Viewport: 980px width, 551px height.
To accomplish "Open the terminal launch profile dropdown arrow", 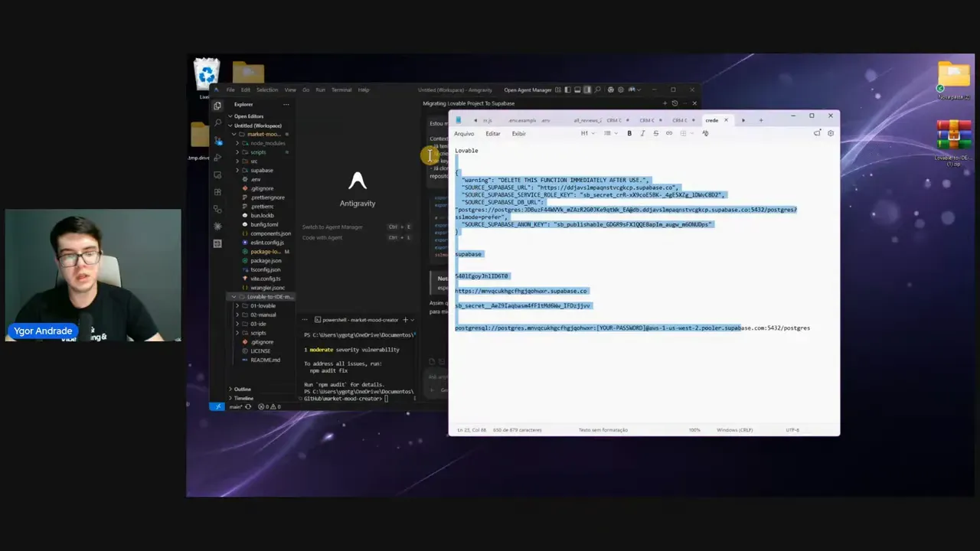I will [413, 320].
